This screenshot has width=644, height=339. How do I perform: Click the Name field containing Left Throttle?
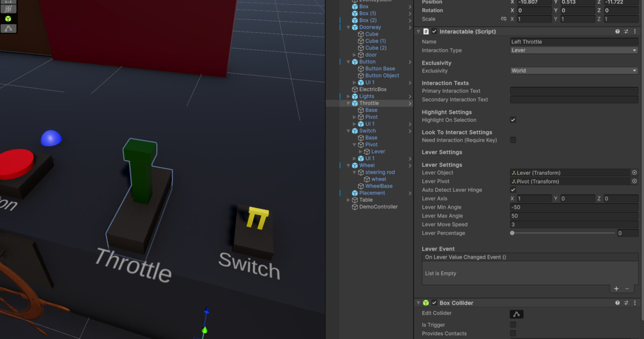(x=573, y=41)
